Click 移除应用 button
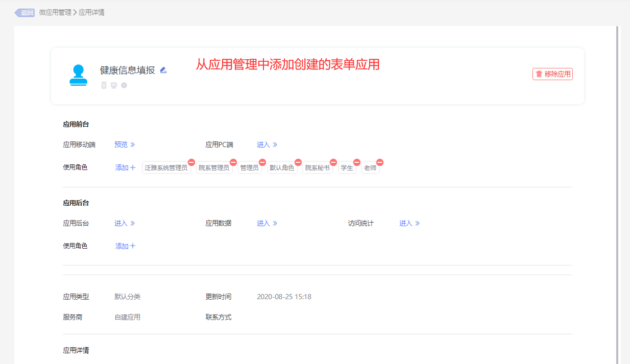 pyautogui.click(x=553, y=74)
